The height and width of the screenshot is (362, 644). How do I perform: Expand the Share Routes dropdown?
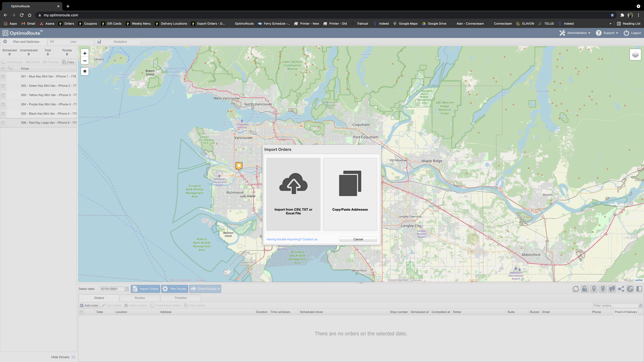tap(219, 289)
